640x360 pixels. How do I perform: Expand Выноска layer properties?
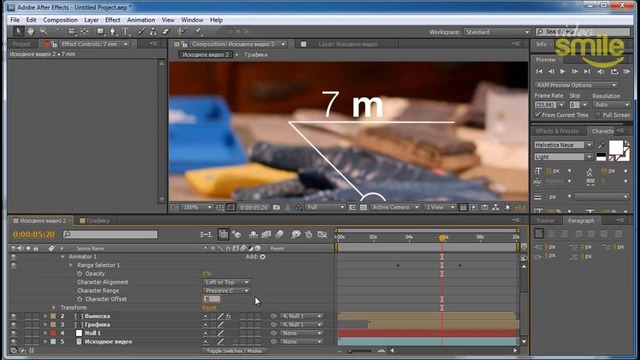(45, 316)
